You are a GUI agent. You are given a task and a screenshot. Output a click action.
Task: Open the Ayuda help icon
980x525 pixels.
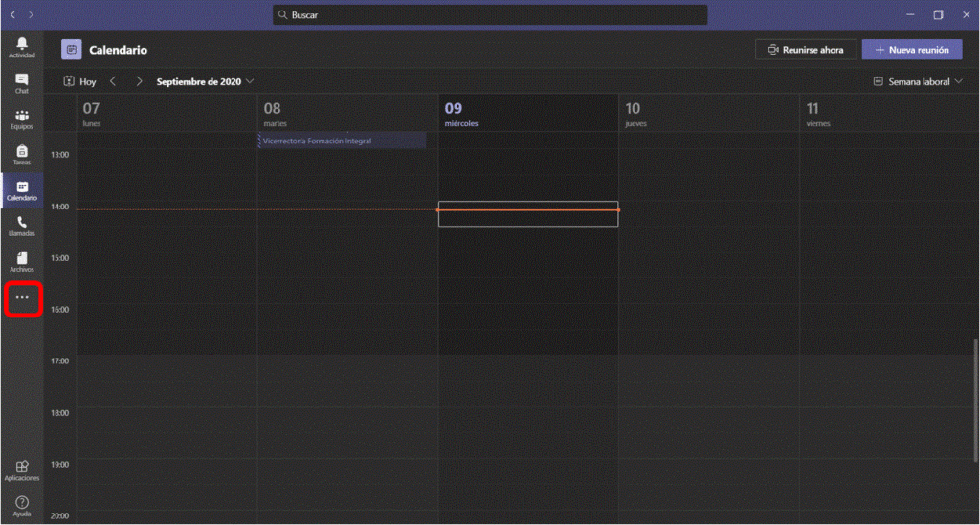[22, 505]
